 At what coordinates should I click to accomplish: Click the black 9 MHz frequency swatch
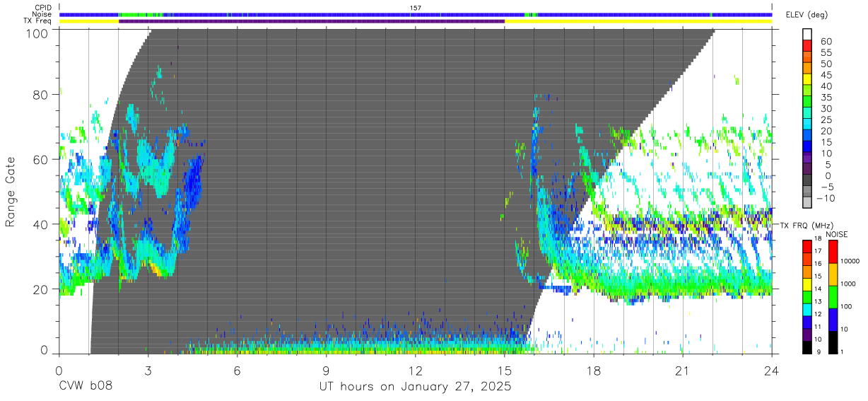[x=807, y=347]
